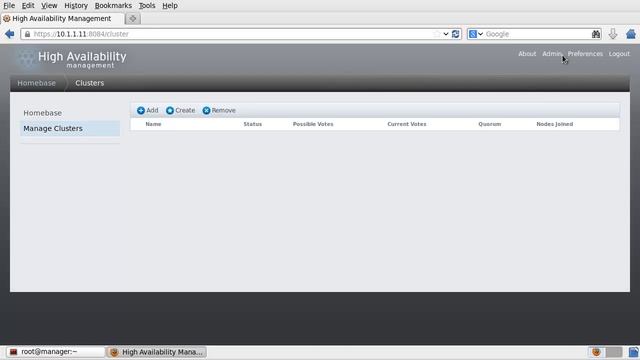Switch to root@manager terminal in taskbar
Image resolution: width=640 pixels, height=360 pixels.
(56, 352)
